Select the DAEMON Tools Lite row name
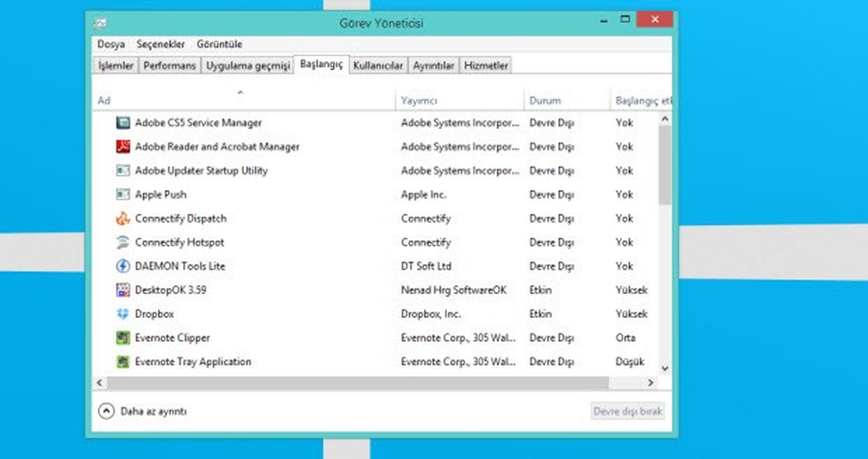This screenshot has width=868, height=459. click(x=180, y=266)
